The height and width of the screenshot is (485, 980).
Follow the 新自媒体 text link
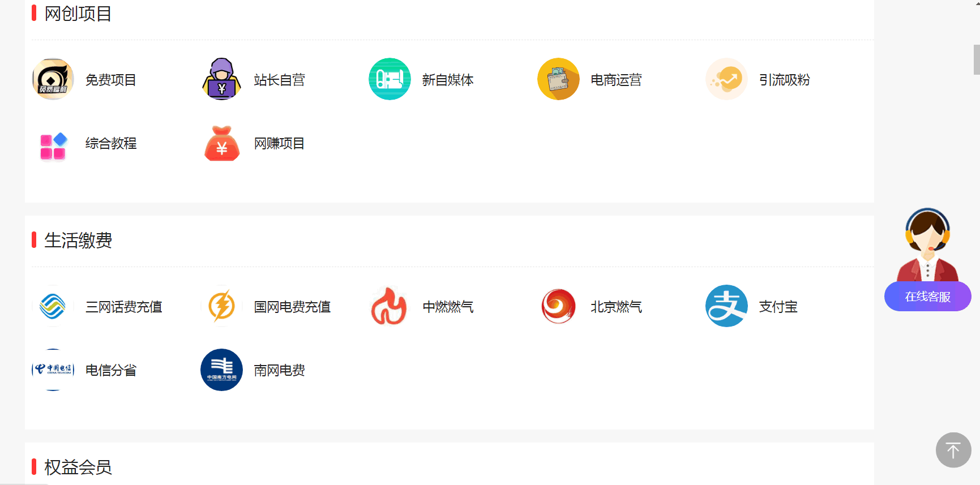pos(447,80)
